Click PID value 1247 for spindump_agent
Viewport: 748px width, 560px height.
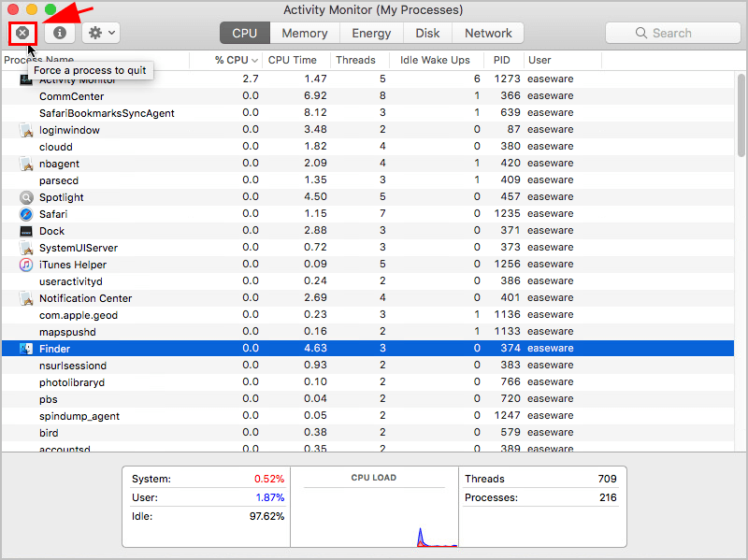click(x=507, y=415)
